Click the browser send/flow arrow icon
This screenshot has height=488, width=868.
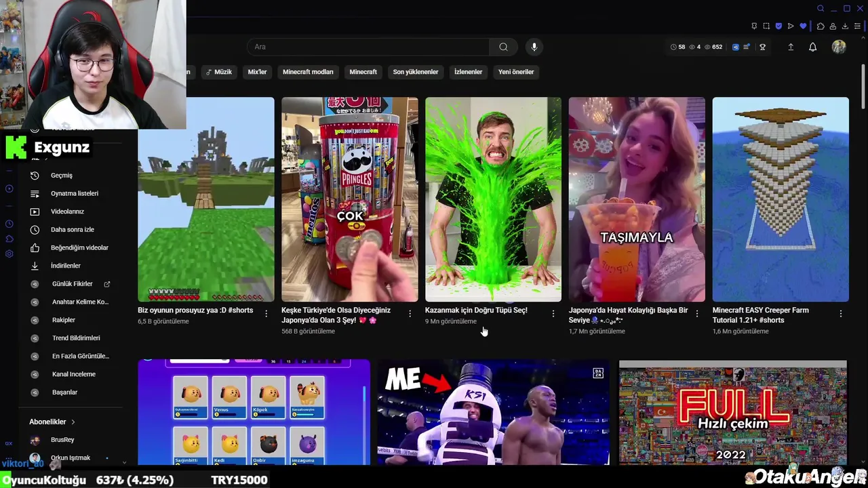coord(791,26)
